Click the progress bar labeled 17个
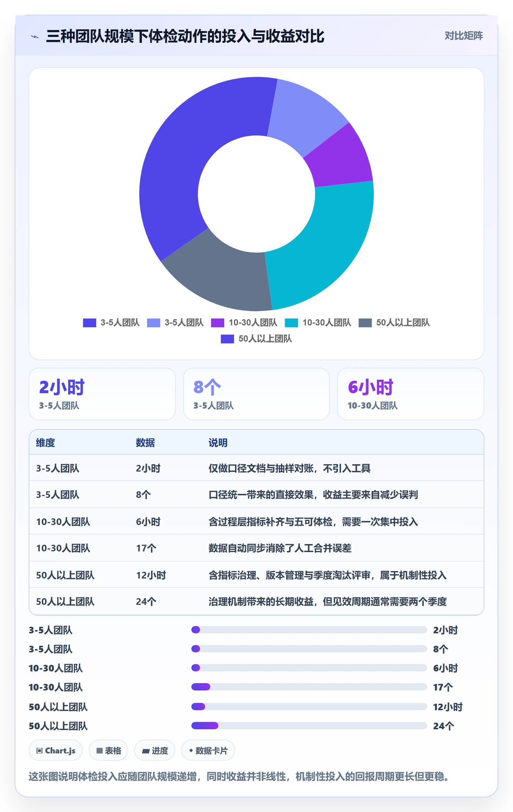Screen dimensions: 513x812 [x=309, y=687]
